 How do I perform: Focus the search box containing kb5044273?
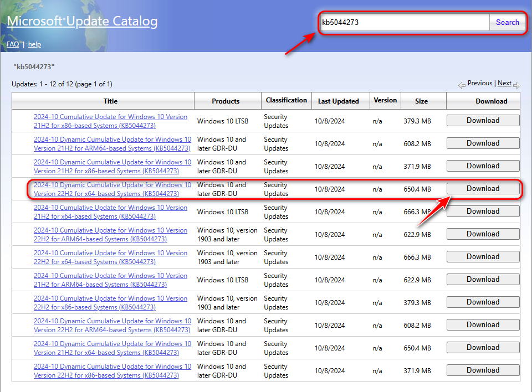[403, 23]
